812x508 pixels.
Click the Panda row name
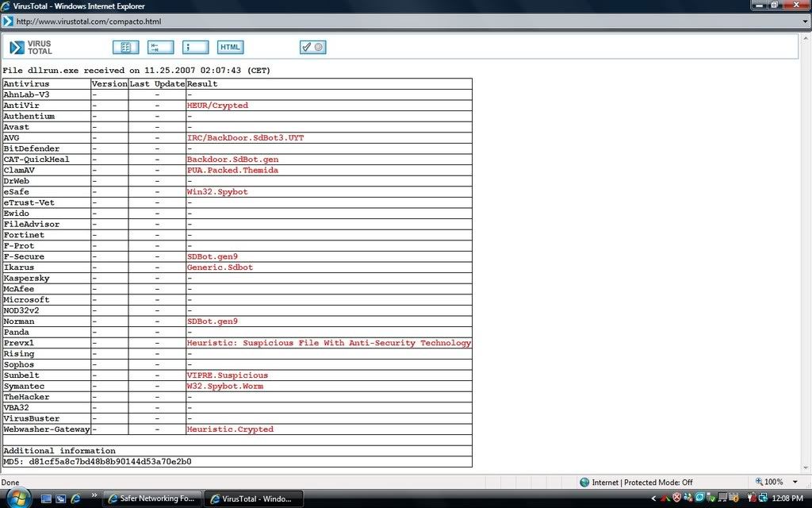click(16, 333)
